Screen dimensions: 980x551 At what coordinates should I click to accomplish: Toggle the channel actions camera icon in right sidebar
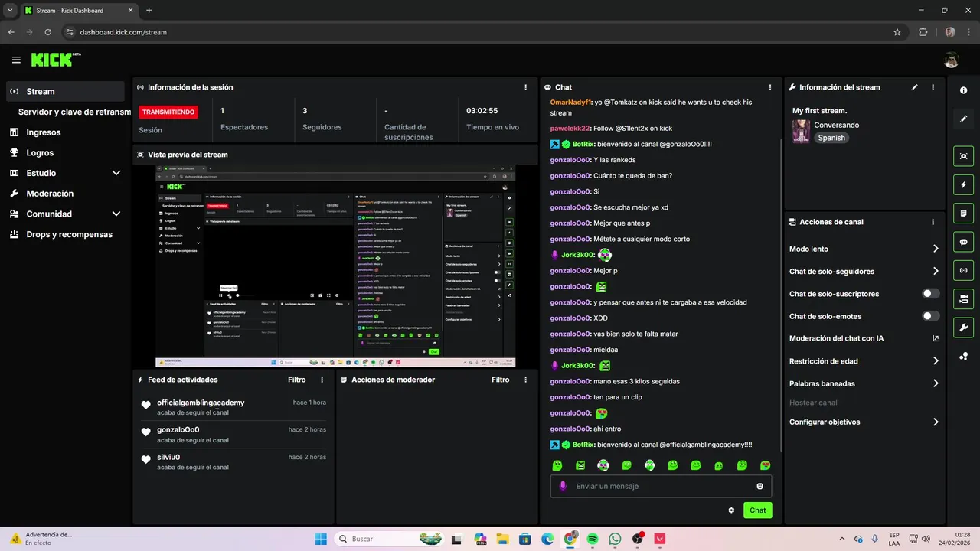(963, 298)
